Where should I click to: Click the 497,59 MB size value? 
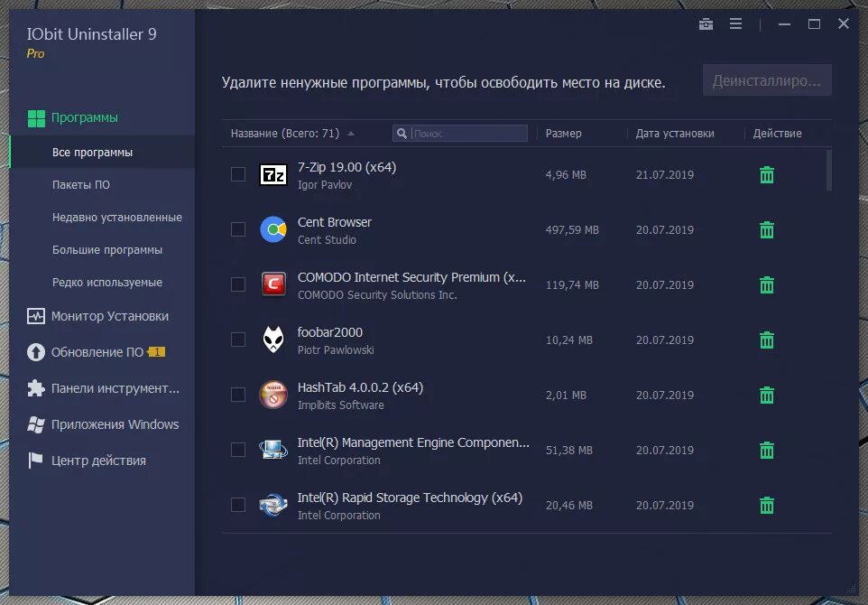tap(572, 230)
